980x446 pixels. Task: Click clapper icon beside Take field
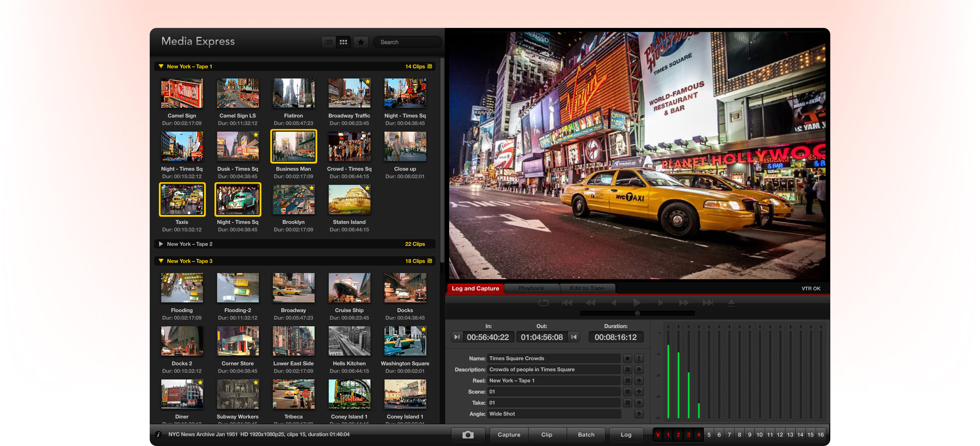[x=627, y=402]
